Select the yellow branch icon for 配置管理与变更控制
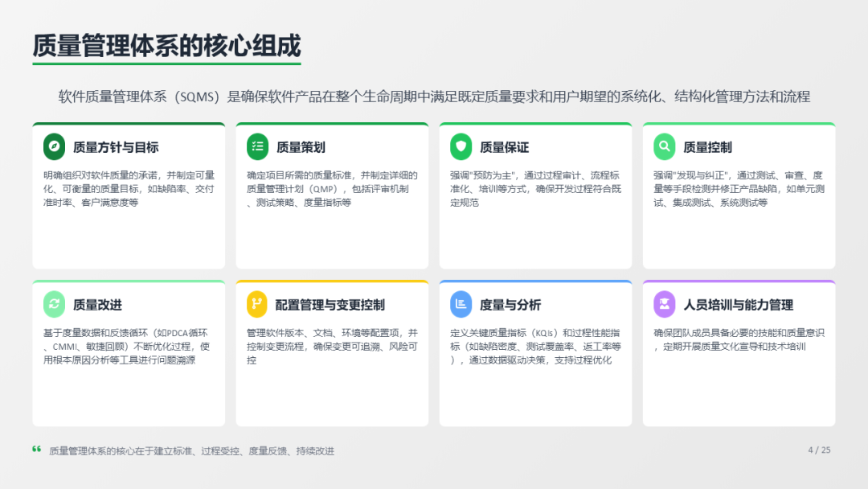Viewport: 868px width, 489px height. [x=257, y=304]
